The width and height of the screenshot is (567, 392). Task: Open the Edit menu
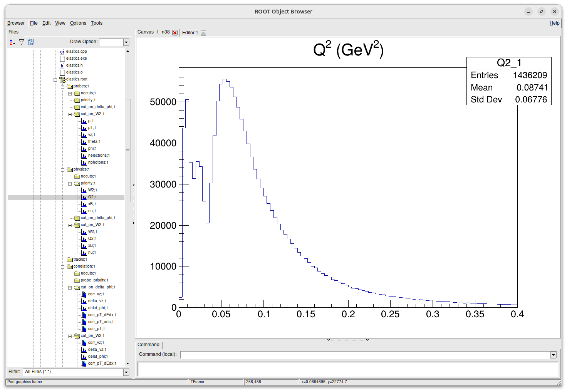tap(46, 23)
